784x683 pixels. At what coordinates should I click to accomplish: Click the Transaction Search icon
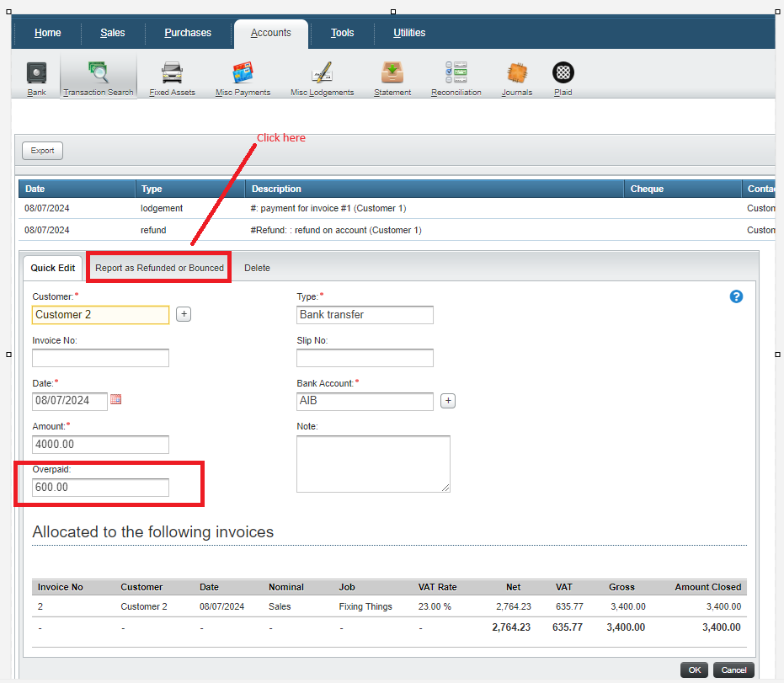click(98, 73)
